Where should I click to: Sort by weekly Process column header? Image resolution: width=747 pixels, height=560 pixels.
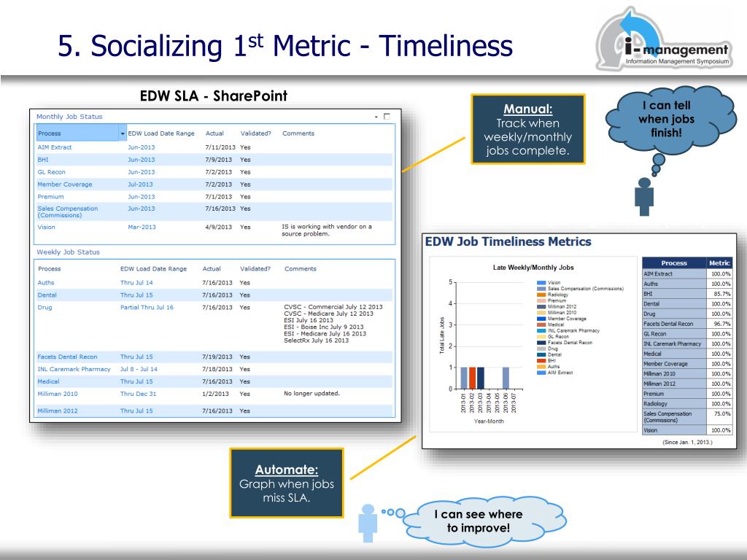[x=50, y=269]
